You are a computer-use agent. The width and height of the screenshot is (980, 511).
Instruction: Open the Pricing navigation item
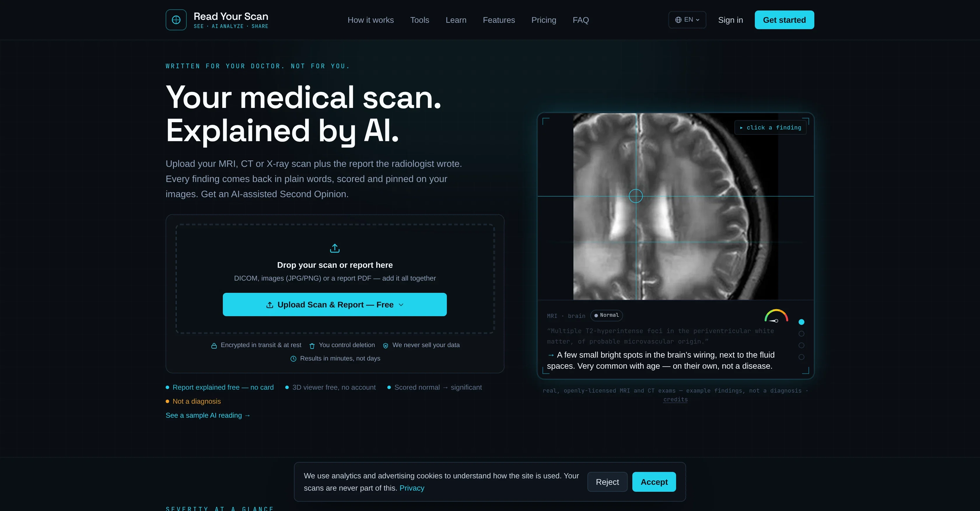543,20
